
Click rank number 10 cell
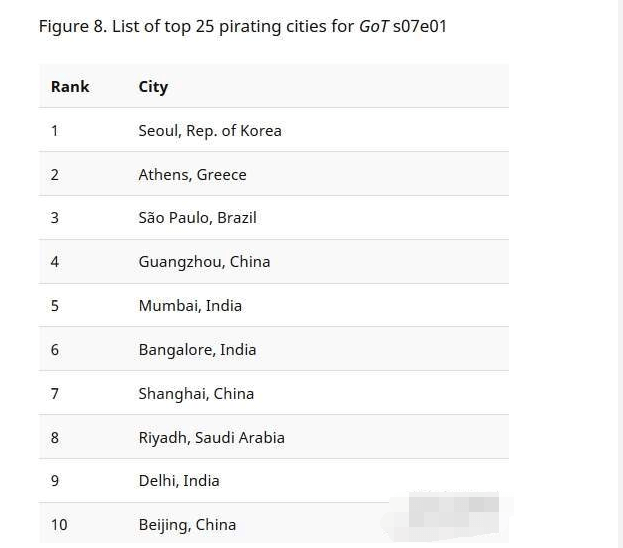click(x=59, y=525)
